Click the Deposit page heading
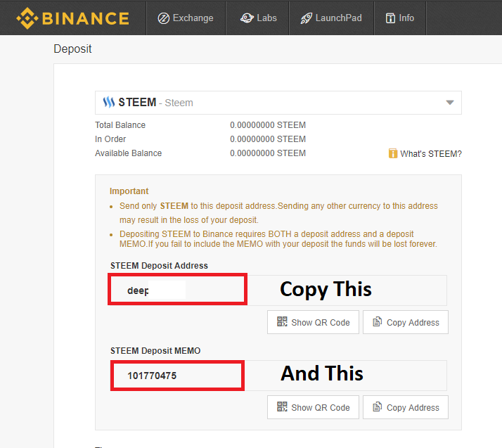This screenshot has height=448, width=502. click(72, 49)
